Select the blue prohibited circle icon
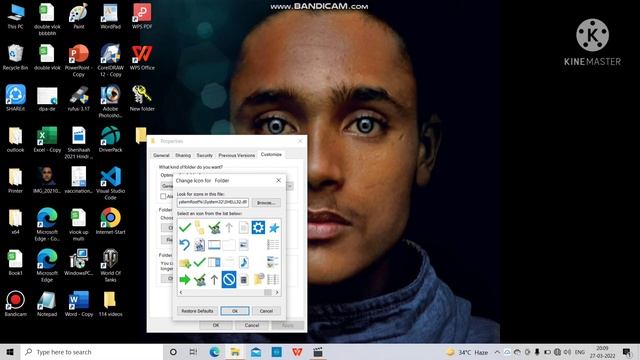 pos(229,280)
